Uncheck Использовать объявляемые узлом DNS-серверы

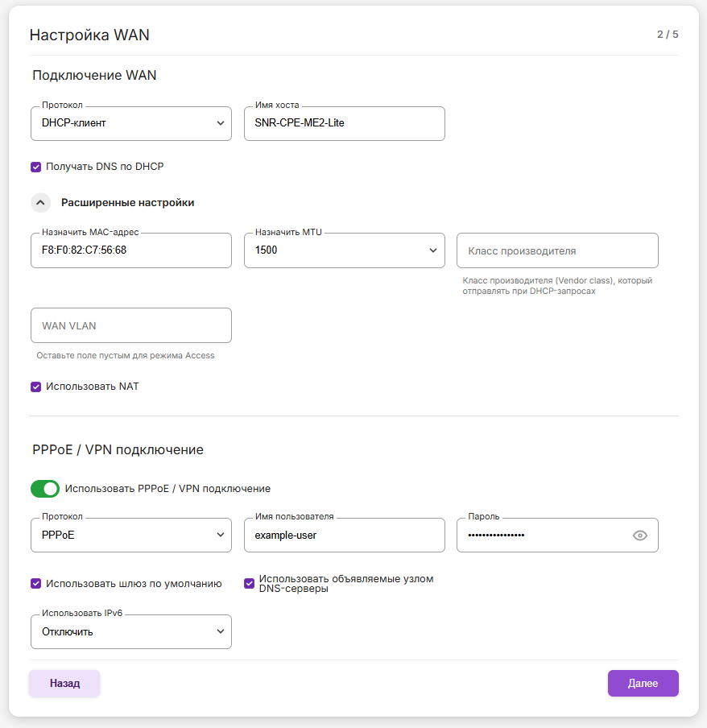(x=249, y=584)
